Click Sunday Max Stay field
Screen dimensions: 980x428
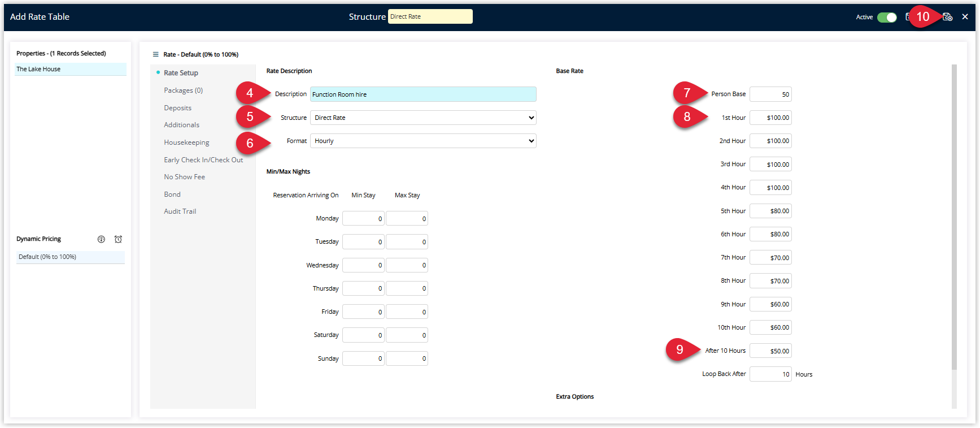click(407, 358)
